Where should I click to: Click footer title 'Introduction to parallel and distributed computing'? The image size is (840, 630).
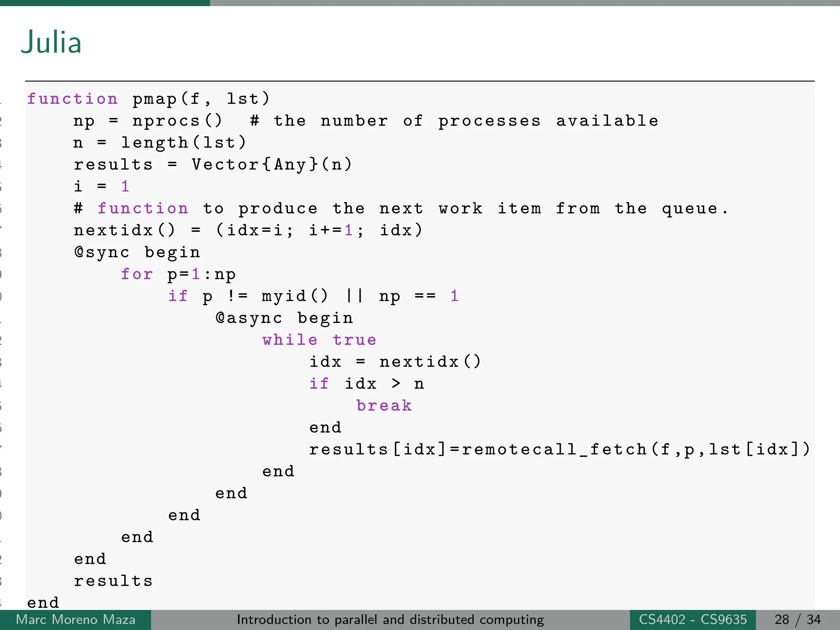click(390, 619)
